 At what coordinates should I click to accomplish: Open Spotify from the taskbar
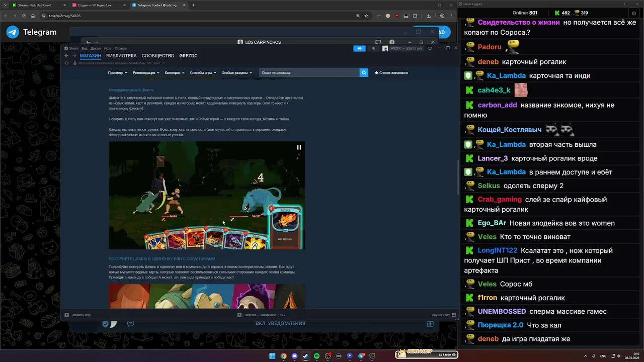(x=316, y=356)
